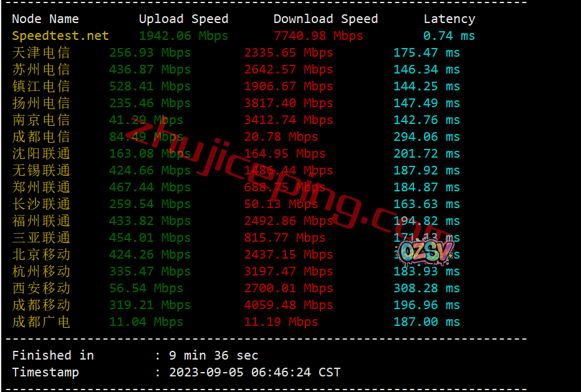Click the 杭州移动 node name
This screenshot has height=392, width=581.
coord(41,271)
